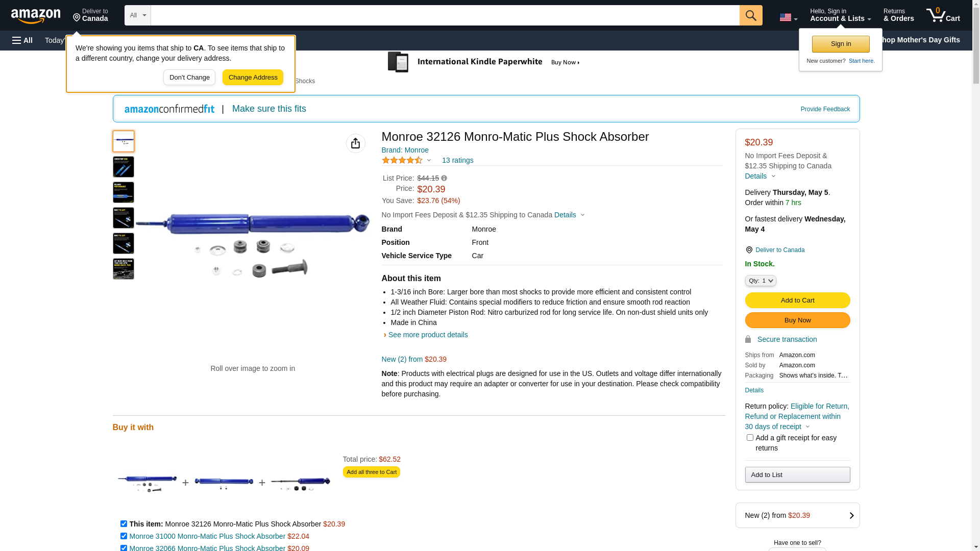
Task: Click into the Amazon search field
Action: click(445, 15)
